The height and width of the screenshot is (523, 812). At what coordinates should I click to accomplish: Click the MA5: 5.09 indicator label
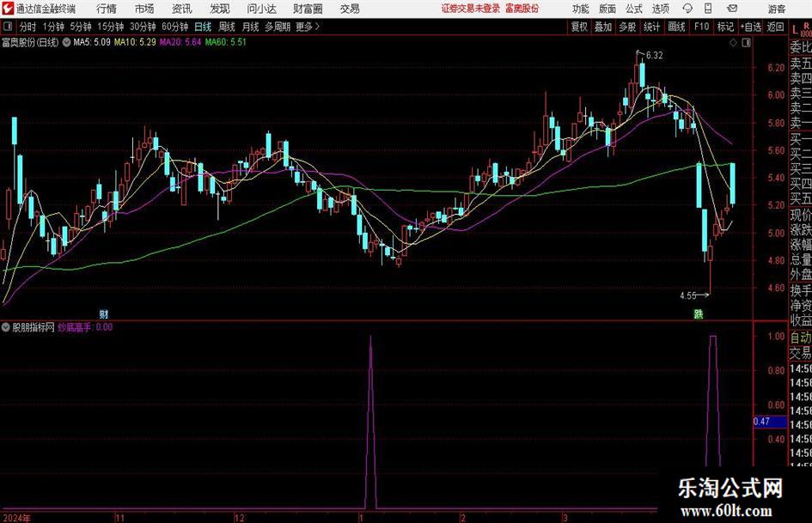point(92,42)
